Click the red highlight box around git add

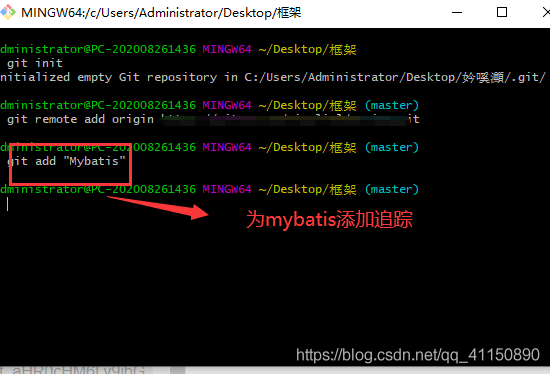click(x=70, y=164)
